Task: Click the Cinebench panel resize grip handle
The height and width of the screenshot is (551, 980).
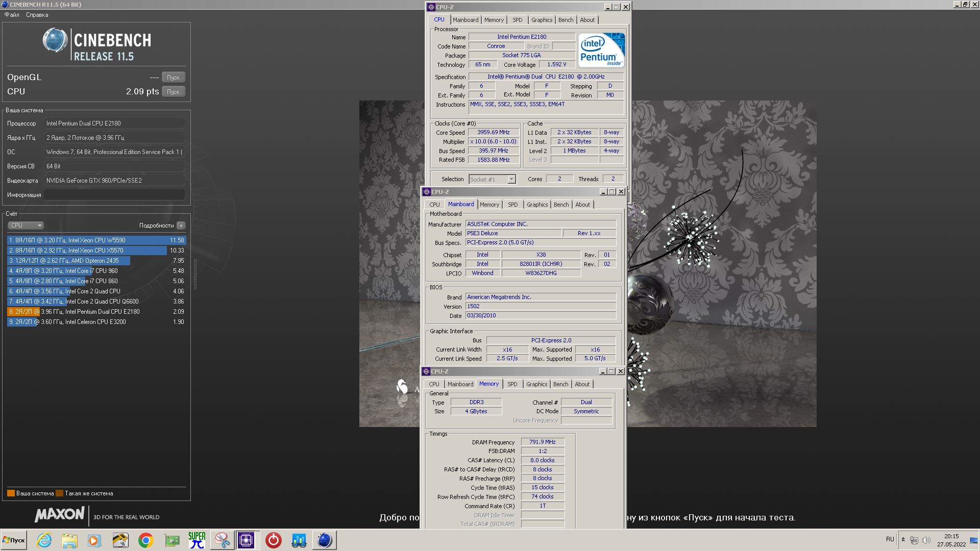Action: pos(195,274)
